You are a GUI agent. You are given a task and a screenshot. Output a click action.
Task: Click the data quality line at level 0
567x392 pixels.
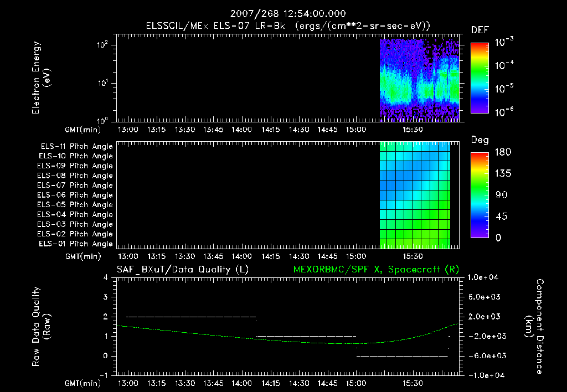pyautogui.click(x=402, y=356)
